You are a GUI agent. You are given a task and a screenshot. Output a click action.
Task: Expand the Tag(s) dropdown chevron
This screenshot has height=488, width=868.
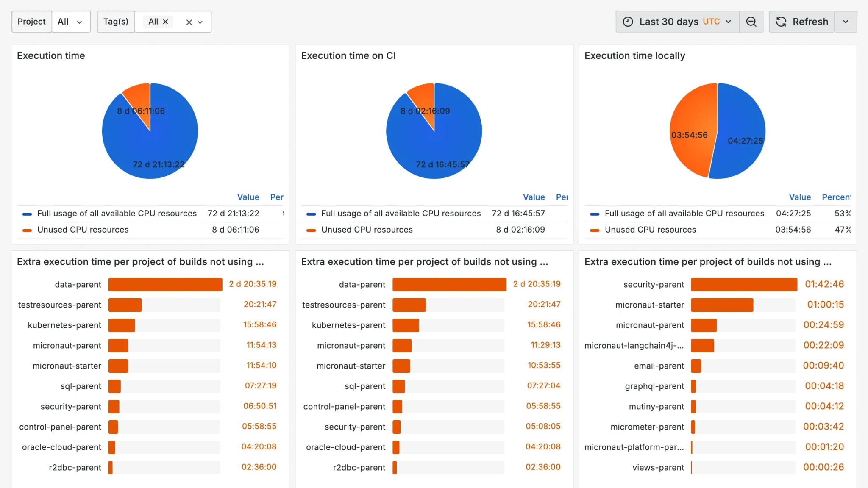click(200, 22)
